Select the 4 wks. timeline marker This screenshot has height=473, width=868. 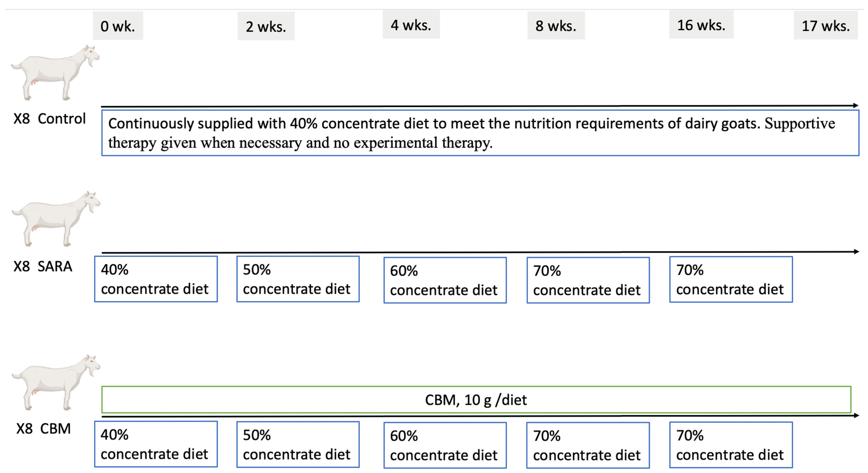point(411,25)
